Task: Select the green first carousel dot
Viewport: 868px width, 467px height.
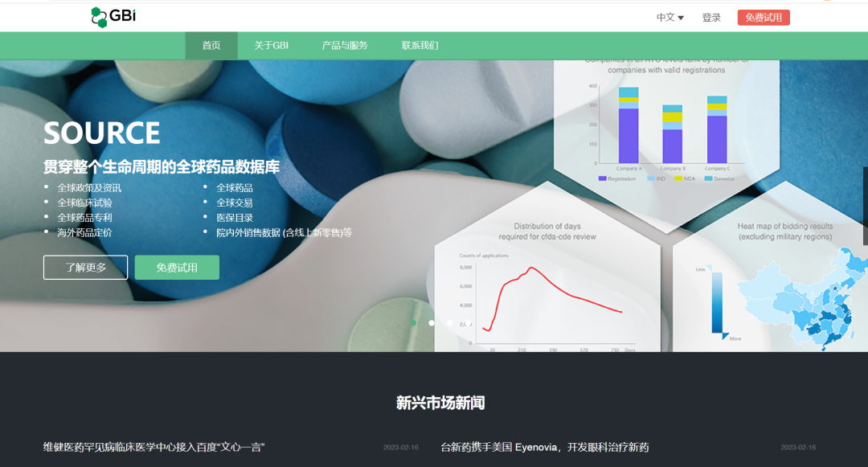Action: (414, 322)
